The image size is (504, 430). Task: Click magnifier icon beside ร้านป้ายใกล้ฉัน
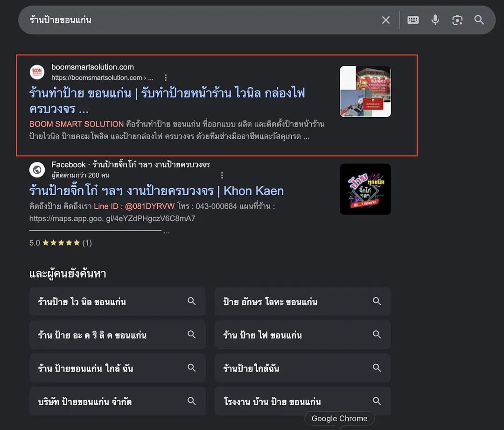pos(377,367)
